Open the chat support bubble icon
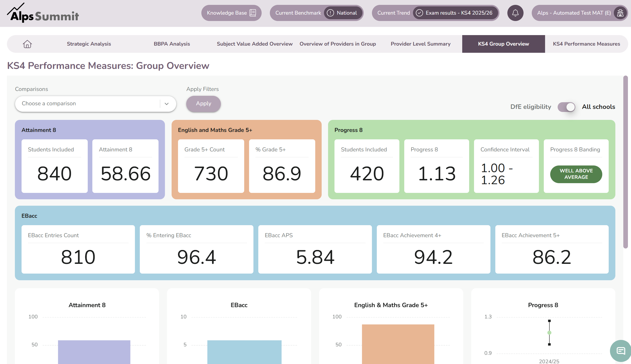631x364 pixels. tap(621, 351)
